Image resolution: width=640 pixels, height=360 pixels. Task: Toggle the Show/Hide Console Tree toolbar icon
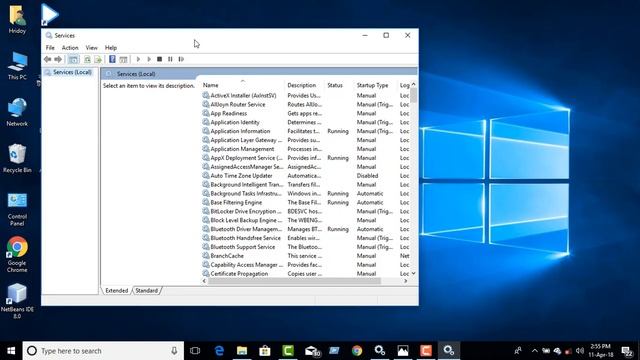[73, 59]
